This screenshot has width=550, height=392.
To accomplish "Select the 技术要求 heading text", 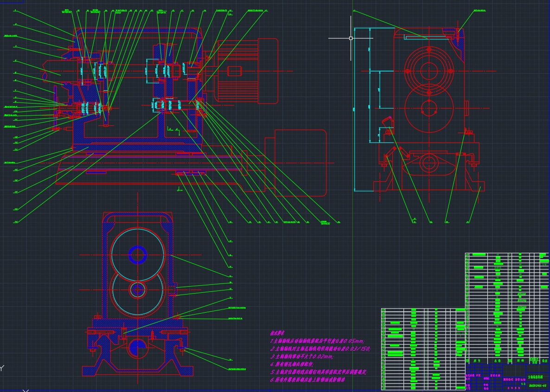I will 277,333.
